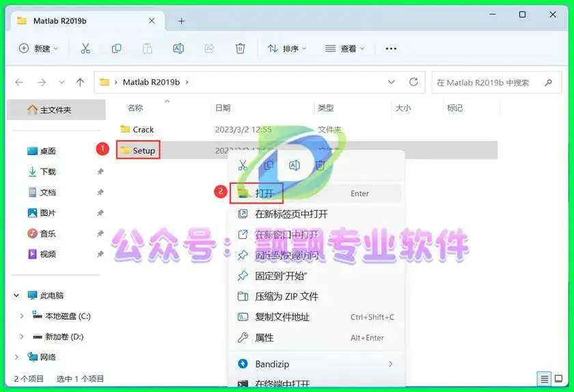Click the Rename icon in the toolbar
Screen dimensions: 574x392
pos(178,48)
